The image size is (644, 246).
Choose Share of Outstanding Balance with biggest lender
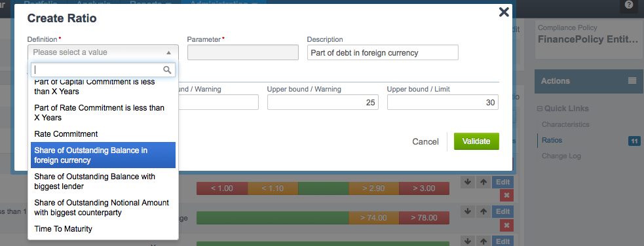pos(103,182)
